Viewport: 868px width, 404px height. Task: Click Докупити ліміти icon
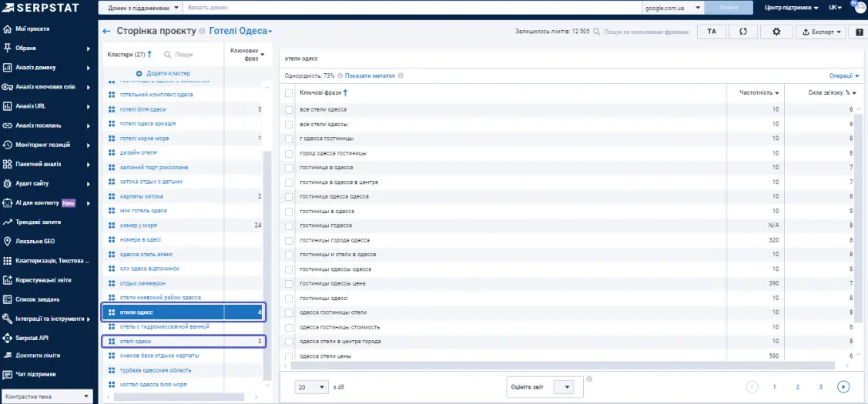pyautogui.click(x=7, y=356)
